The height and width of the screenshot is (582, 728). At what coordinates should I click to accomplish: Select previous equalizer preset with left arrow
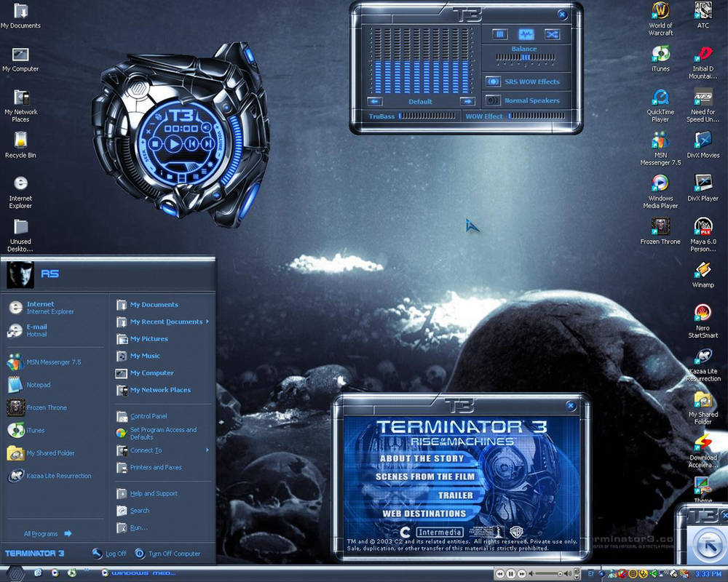375,101
